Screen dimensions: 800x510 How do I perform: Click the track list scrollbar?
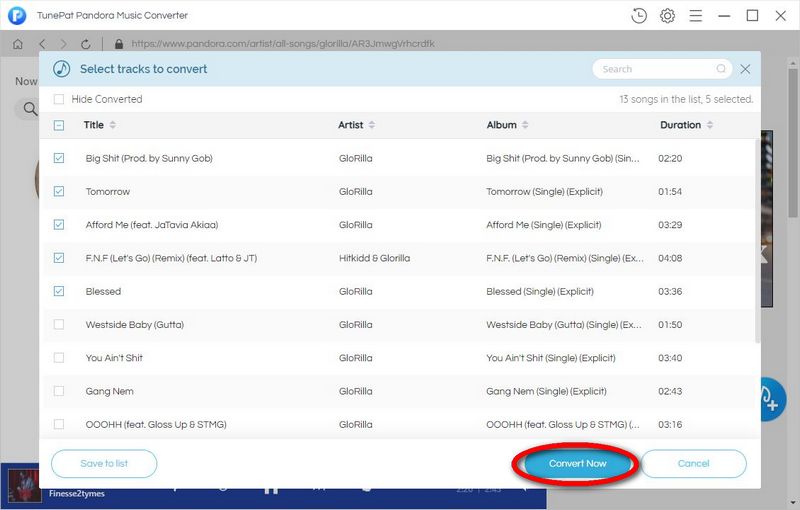[758, 240]
